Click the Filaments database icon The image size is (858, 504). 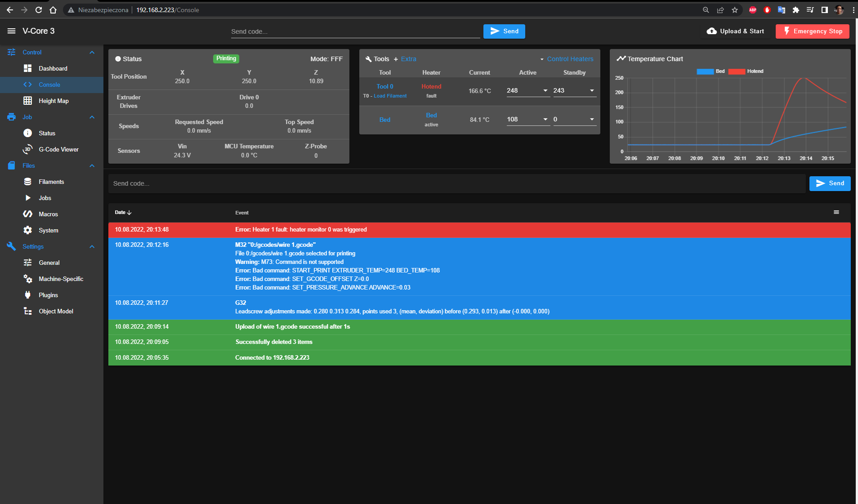[x=28, y=182]
